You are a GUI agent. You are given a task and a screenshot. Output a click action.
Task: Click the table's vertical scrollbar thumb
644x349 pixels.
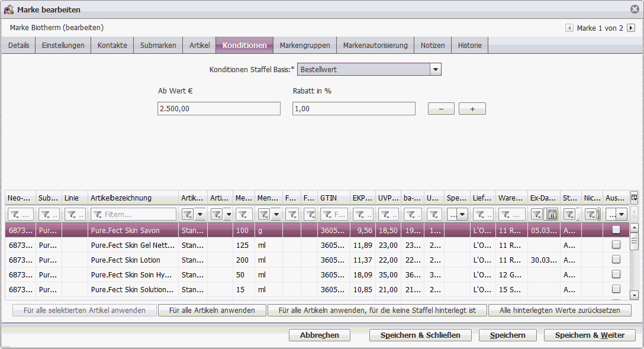point(634,240)
